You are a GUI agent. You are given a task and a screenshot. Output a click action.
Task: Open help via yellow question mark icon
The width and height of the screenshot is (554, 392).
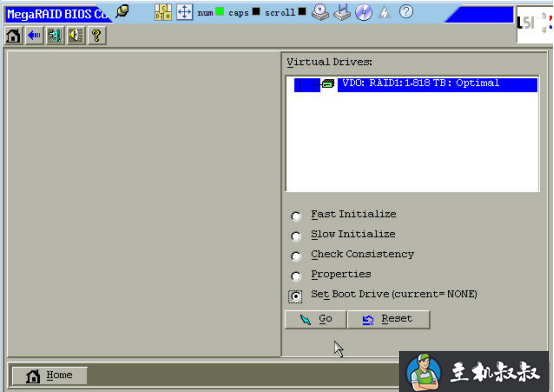coord(97,35)
